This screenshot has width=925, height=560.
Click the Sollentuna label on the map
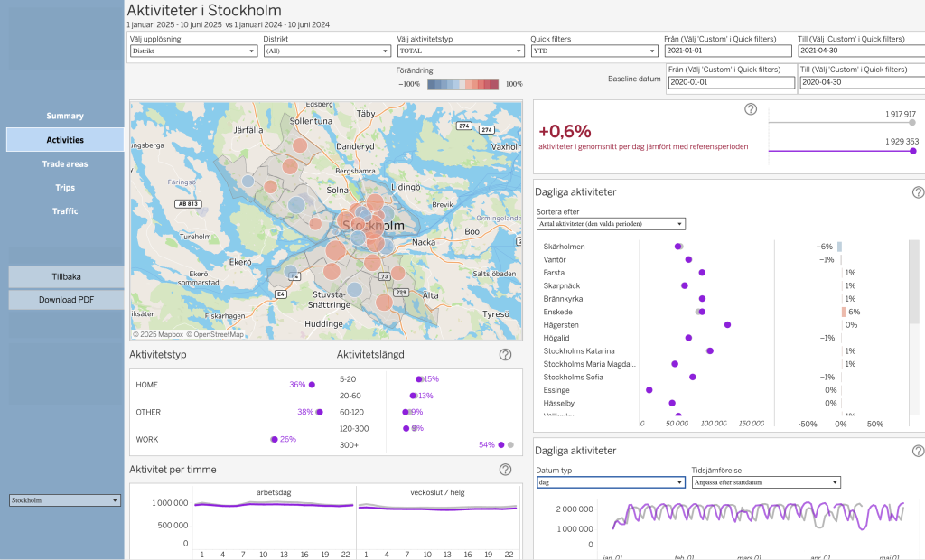coord(311,121)
